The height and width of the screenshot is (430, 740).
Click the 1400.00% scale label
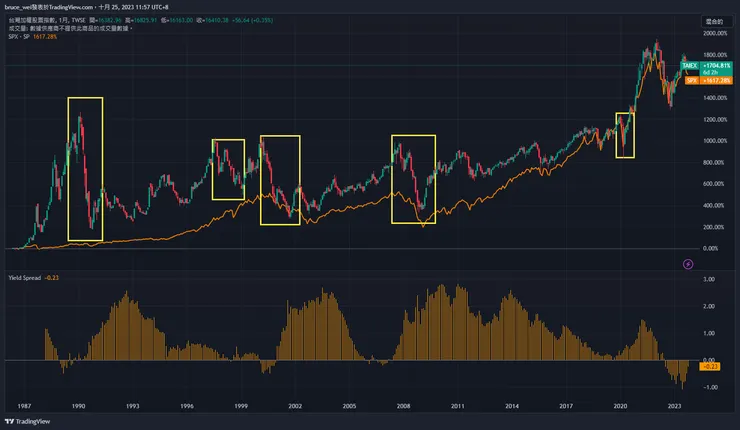715,98
